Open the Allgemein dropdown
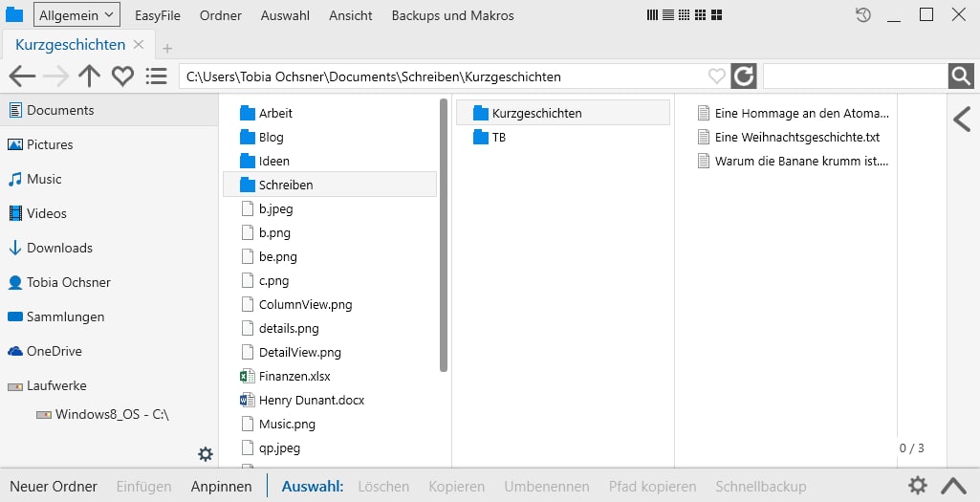This screenshot has width=980, height=502. point(76,15)
